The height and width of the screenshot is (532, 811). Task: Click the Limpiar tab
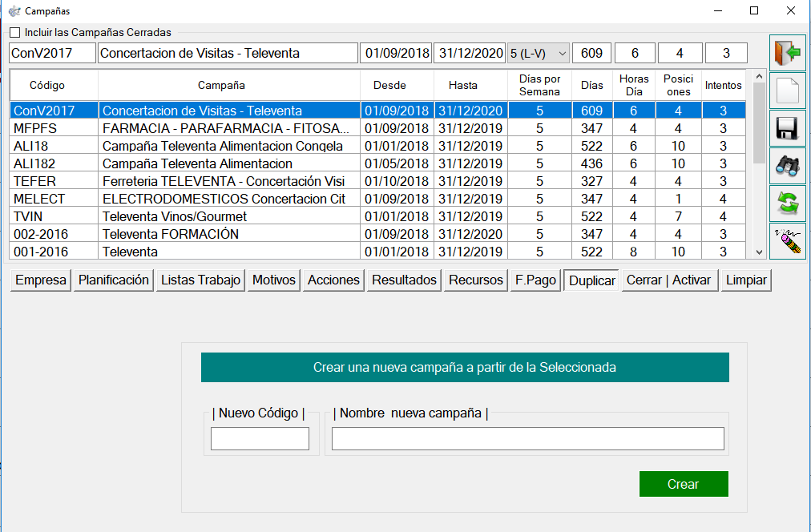(x=746, y=280)
